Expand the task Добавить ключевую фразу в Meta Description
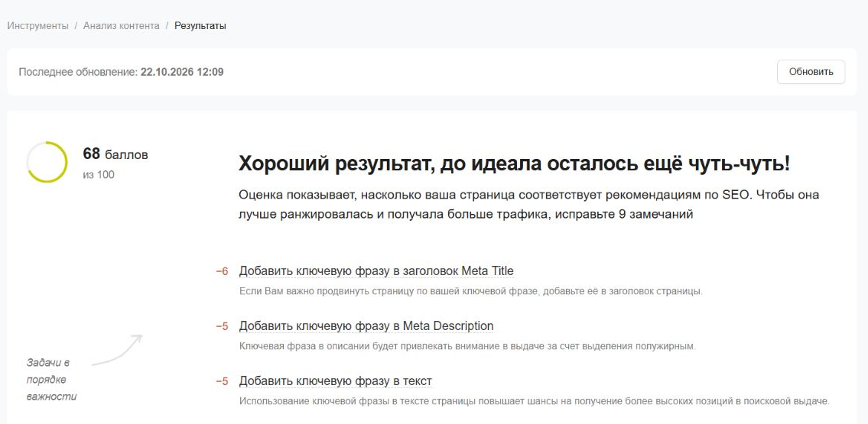This screenshot has height=424, width=868. point(366,326)
